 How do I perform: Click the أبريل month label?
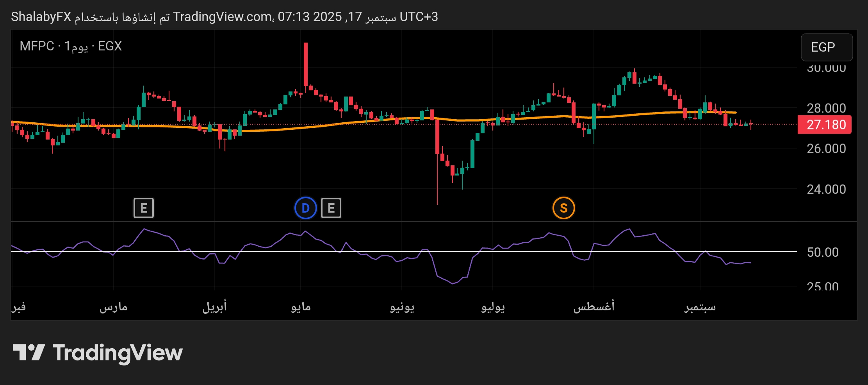pos(214,307)
